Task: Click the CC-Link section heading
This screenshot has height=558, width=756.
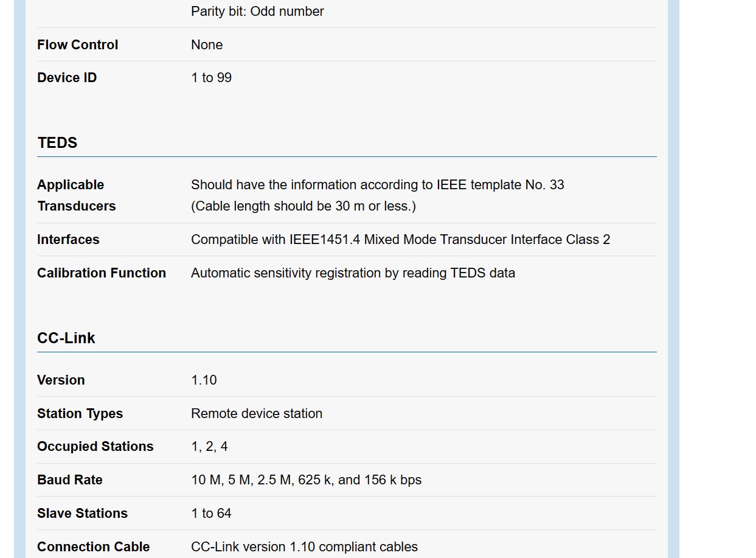Action: pyautogui.click(x=66, y=338)
